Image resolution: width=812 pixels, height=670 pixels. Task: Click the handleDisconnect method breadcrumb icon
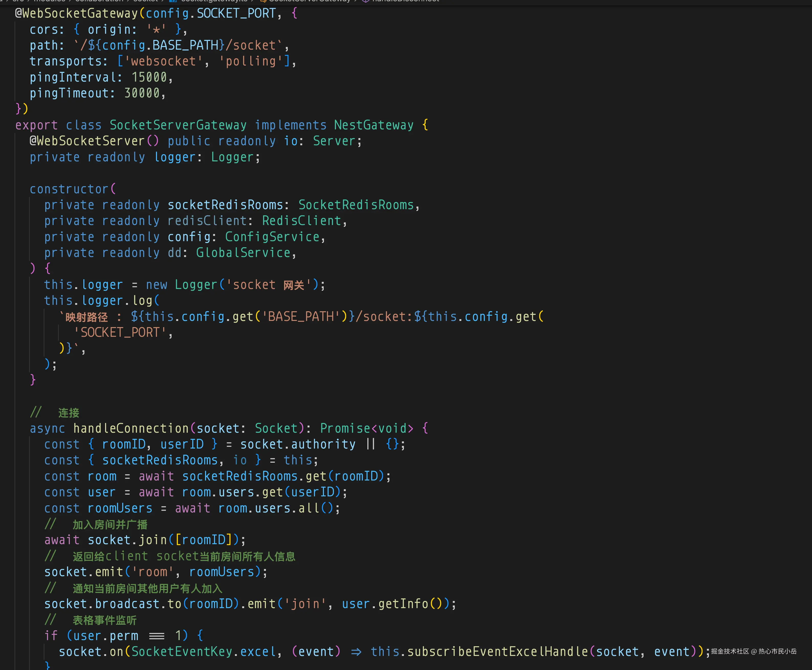pos(365,1)
